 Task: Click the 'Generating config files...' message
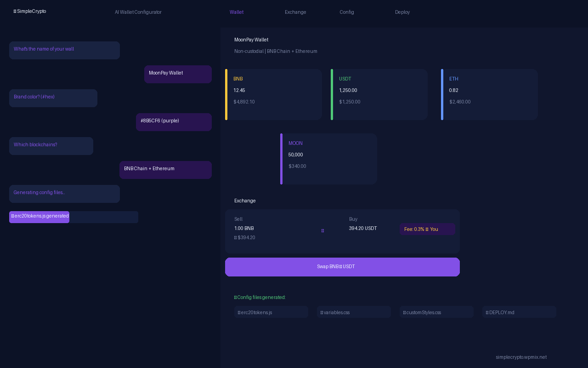[64, 194]
